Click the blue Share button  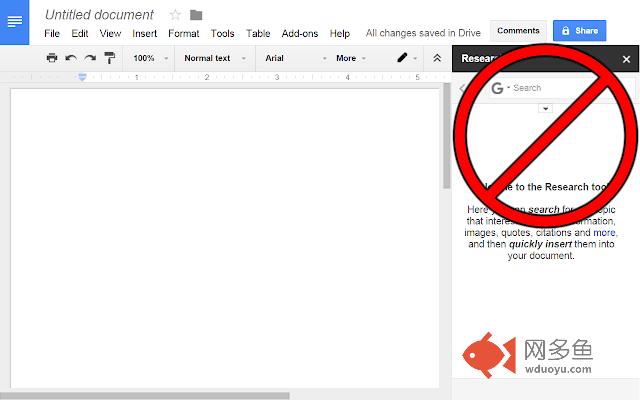pyautogui.click(x=579, y=31)
